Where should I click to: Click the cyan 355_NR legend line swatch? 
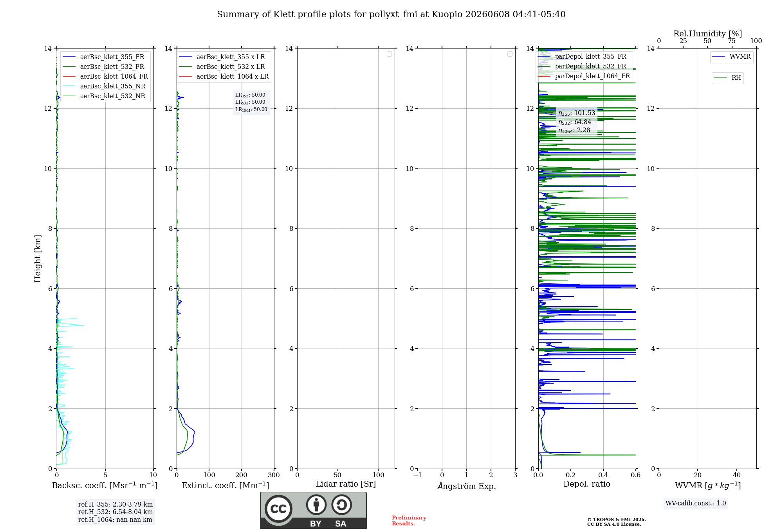pyautogui.click(x=69, y=86)
